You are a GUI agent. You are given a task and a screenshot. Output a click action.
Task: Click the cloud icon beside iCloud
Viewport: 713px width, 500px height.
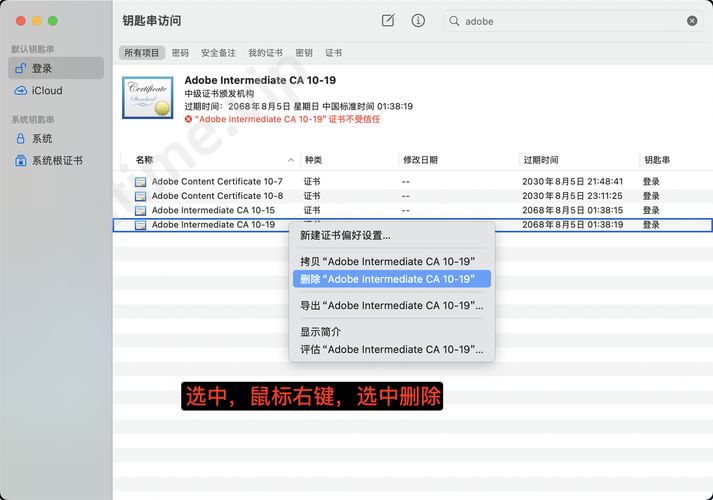(20, 90)
